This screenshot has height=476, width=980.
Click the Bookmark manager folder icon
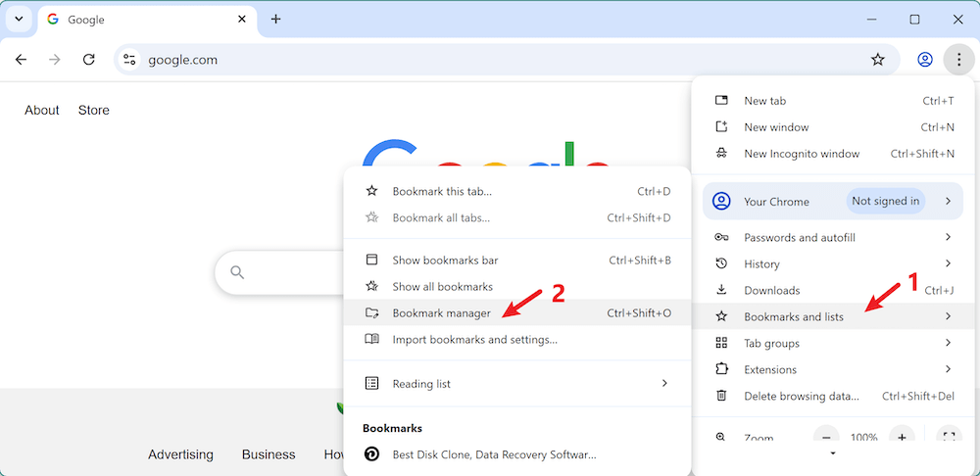371,313
